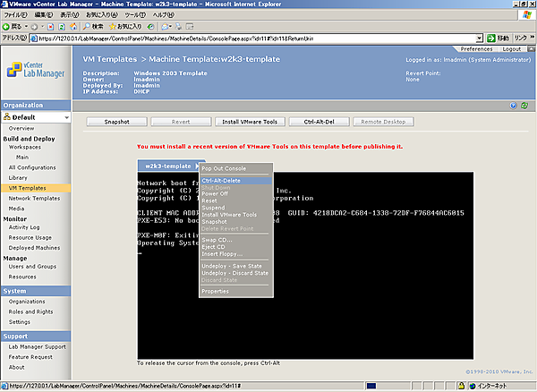Select Pop Out Console from context menu
The image size is (537, 392).
[224, 168]
